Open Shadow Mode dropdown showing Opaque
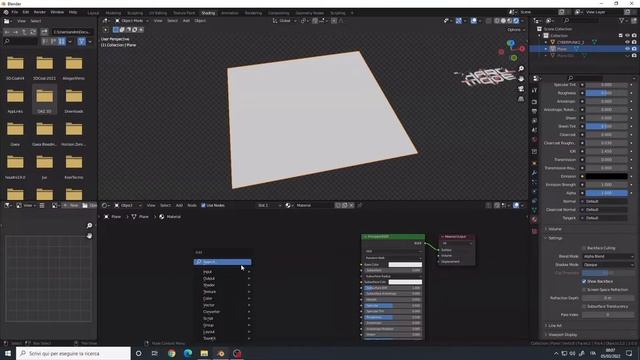640x360 pixels. 608,264
